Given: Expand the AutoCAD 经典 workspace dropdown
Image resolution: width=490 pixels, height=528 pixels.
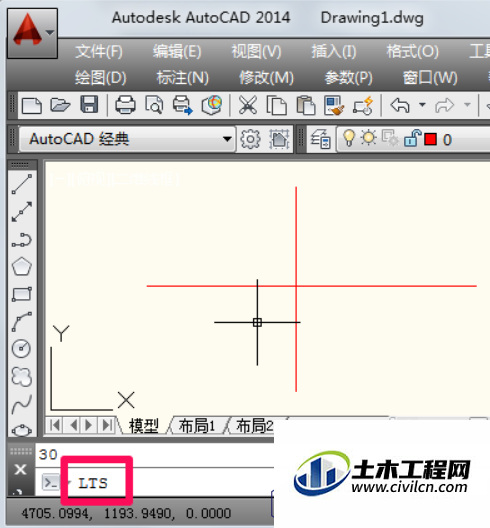Looking at the screenshot, I should (227, 139).
